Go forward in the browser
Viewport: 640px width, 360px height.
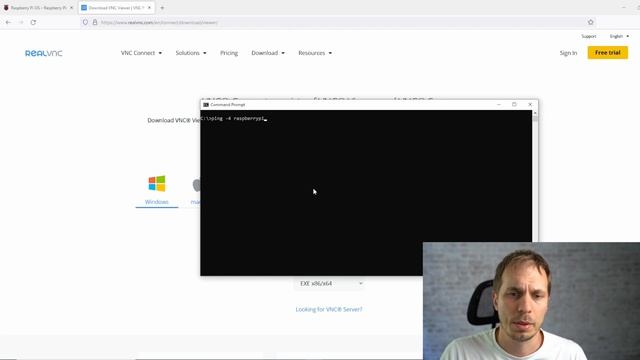click(x=21, y=22)
